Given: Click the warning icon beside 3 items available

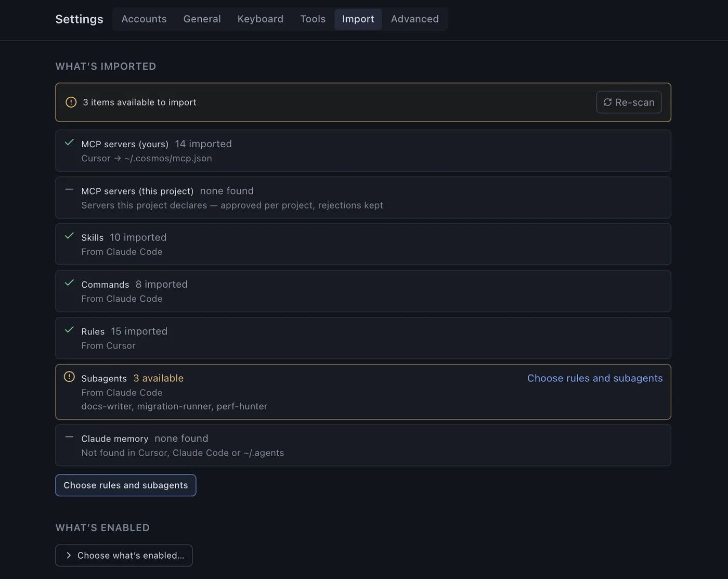Looking at the screenshot, I should point(71,102).
